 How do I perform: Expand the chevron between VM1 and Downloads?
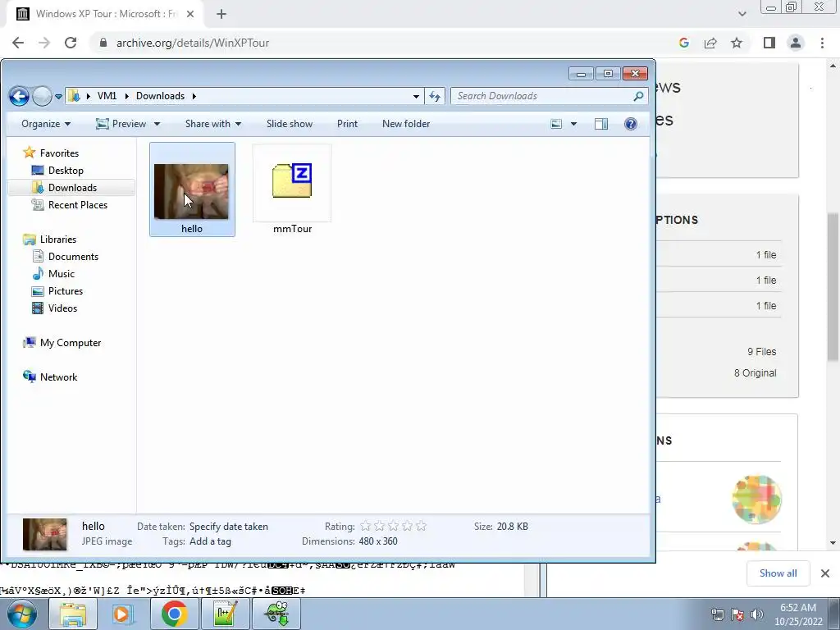tap(127, 96)
